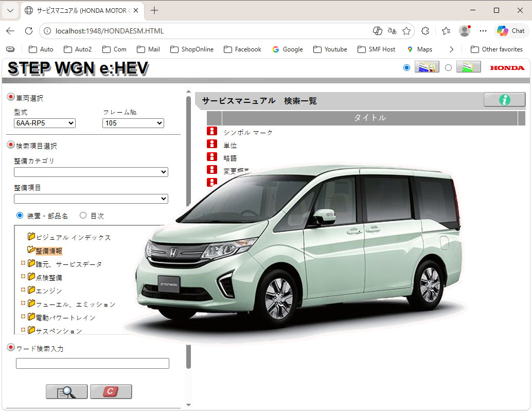Open 単位 entry
This screenshot has width=532, height=412.
tap(230, 146)
